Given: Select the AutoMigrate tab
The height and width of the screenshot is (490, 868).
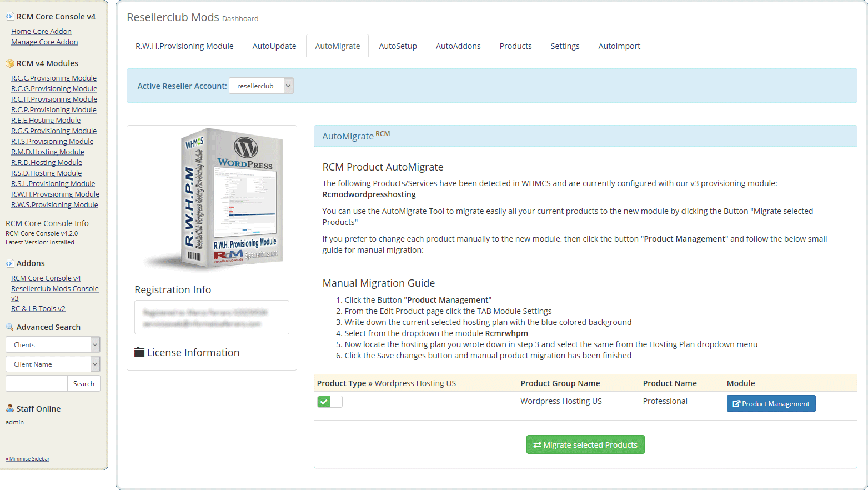Looking at the screenshot, I should pyautogui.click(x=338, y=46).
